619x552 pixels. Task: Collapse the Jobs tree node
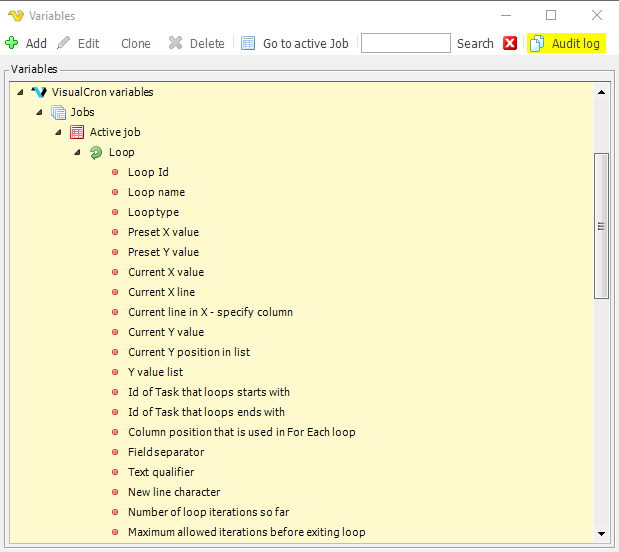40,112
